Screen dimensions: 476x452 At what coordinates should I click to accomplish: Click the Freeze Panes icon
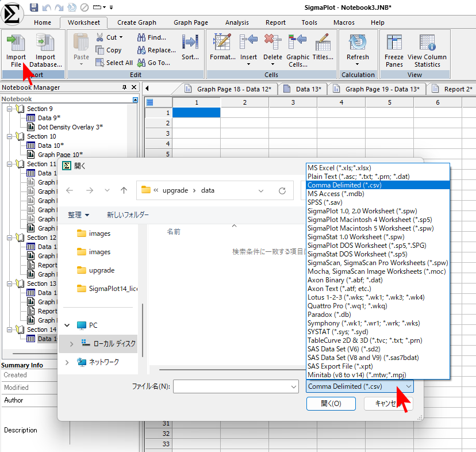394,44
